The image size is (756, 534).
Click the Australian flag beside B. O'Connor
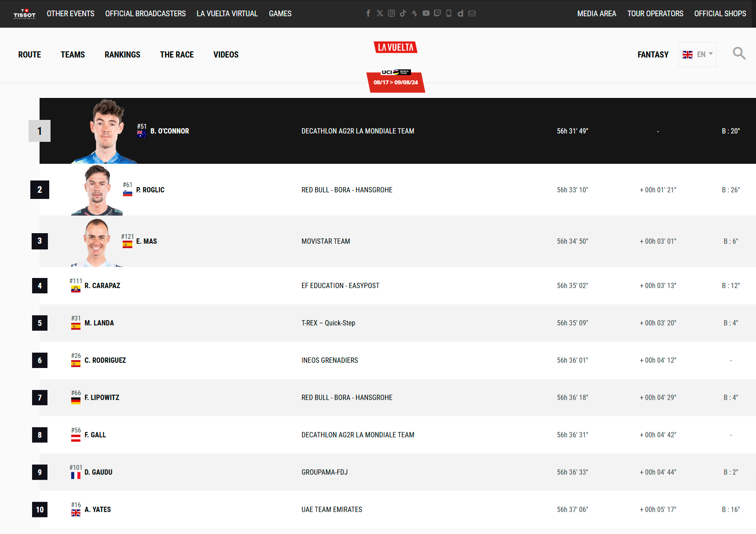pos(142,134)
